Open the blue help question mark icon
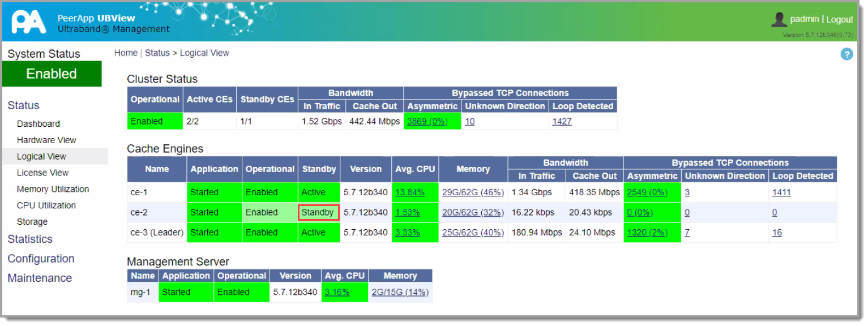This screenshot has width=868, height=326. coord(846,54)
